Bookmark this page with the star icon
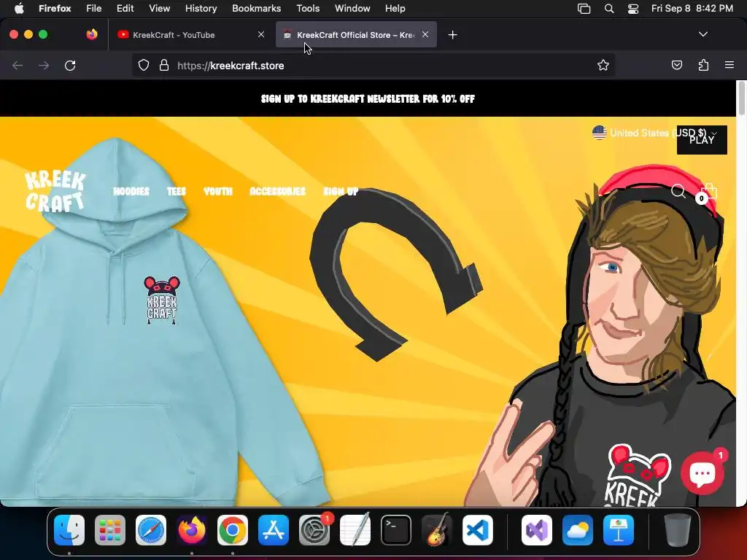Screen dimensions: 747x560 point(603,65)
